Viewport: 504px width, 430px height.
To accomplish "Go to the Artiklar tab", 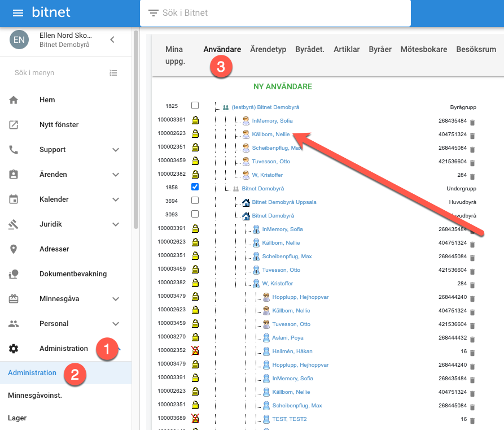I will pos(347,49).
